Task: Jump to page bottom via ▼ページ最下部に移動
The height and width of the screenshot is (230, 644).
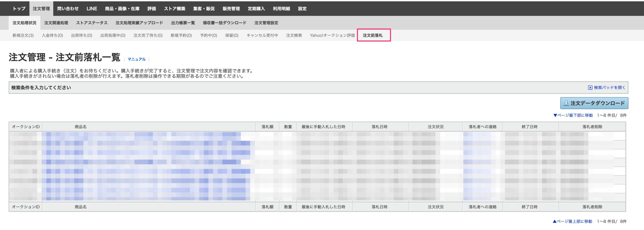Action: 573,115
